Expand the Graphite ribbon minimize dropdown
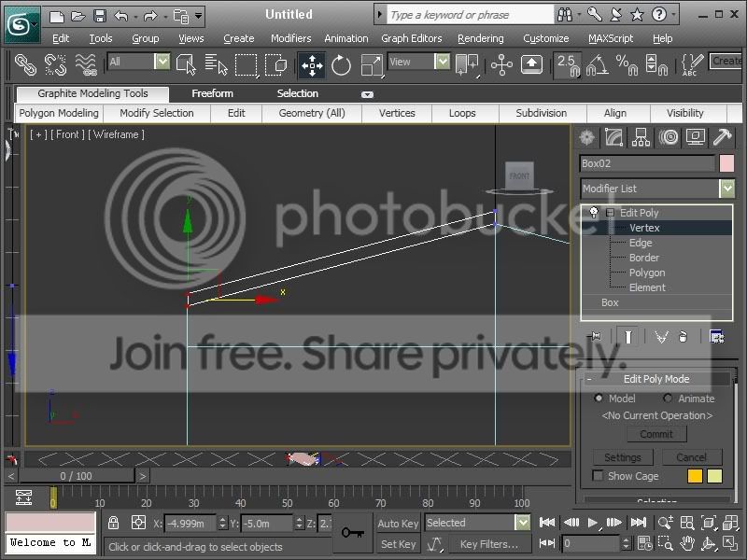Viewport: 747px width, 560px height. pyautogui.click(x=367, y=94)
